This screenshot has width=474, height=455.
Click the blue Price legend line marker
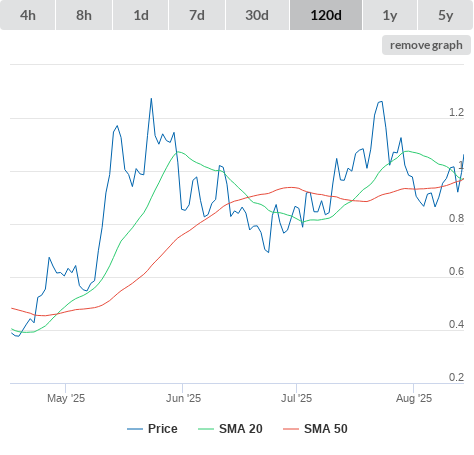[135, 429]
